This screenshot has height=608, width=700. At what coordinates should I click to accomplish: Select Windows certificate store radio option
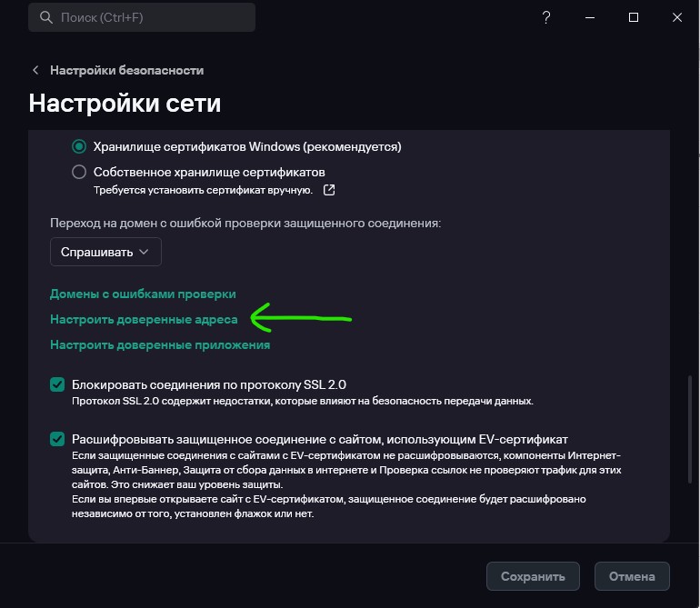(x=79, y=146)
